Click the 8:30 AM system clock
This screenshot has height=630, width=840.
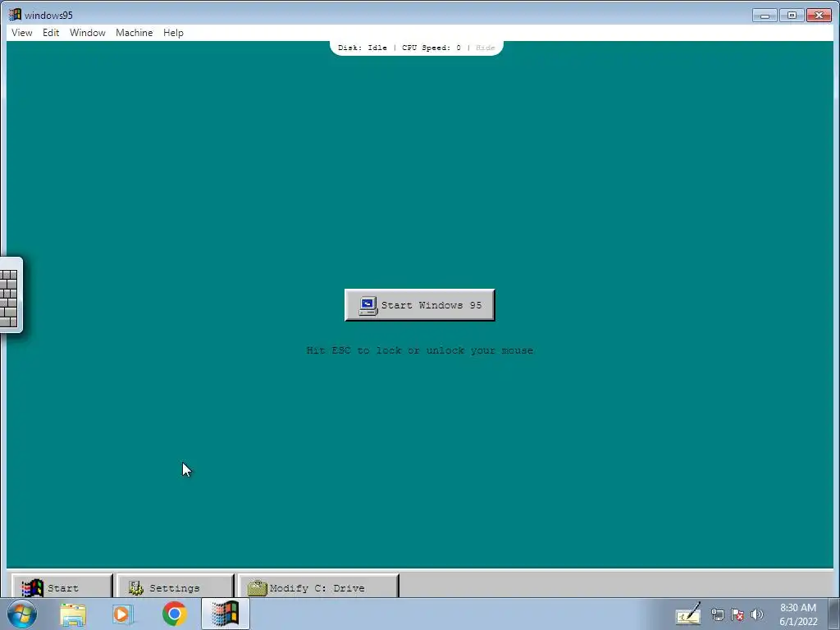(798, 614)
